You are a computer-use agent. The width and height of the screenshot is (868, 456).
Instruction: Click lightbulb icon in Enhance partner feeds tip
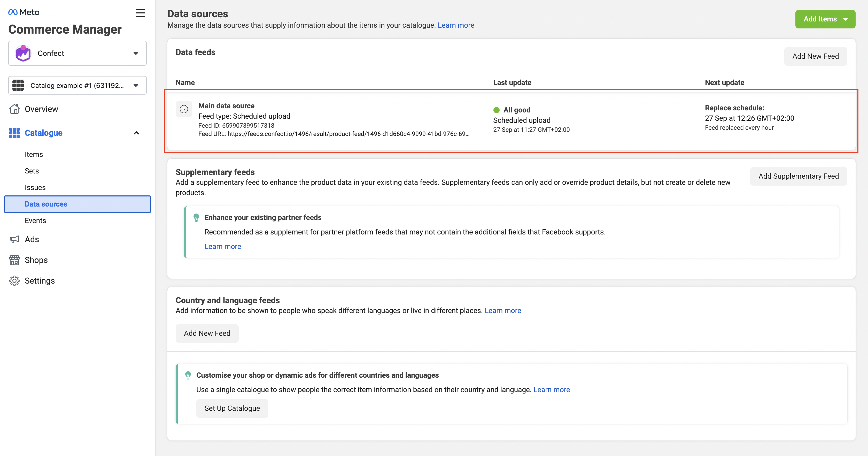196,218
